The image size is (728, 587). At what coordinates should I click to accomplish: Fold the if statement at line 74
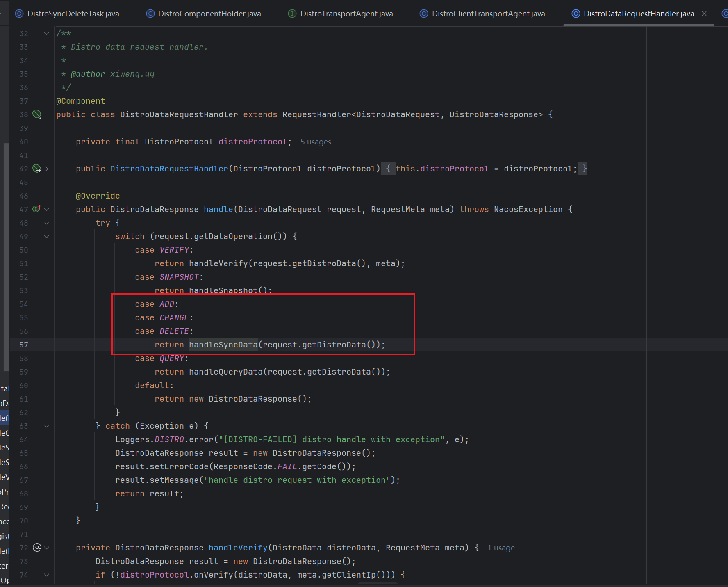pyautogui.click(x=47, y=575)
